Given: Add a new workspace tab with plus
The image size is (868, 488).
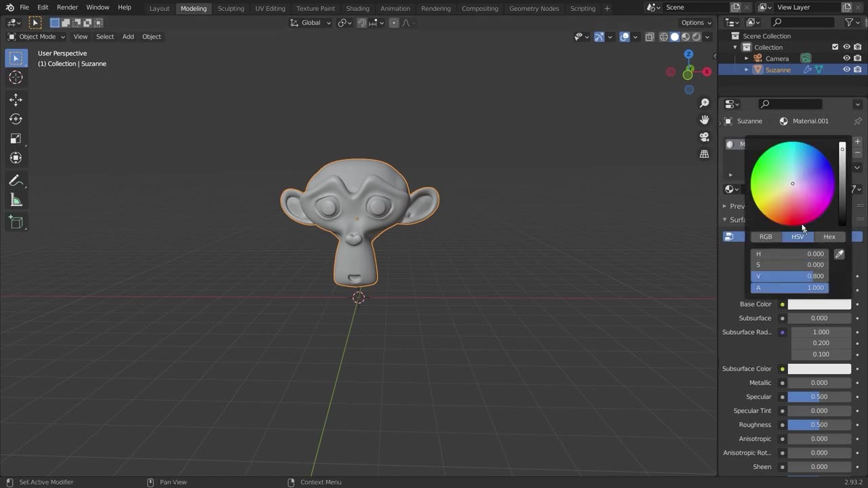Looking at the screenshot, I should click(x=607, y=9).
